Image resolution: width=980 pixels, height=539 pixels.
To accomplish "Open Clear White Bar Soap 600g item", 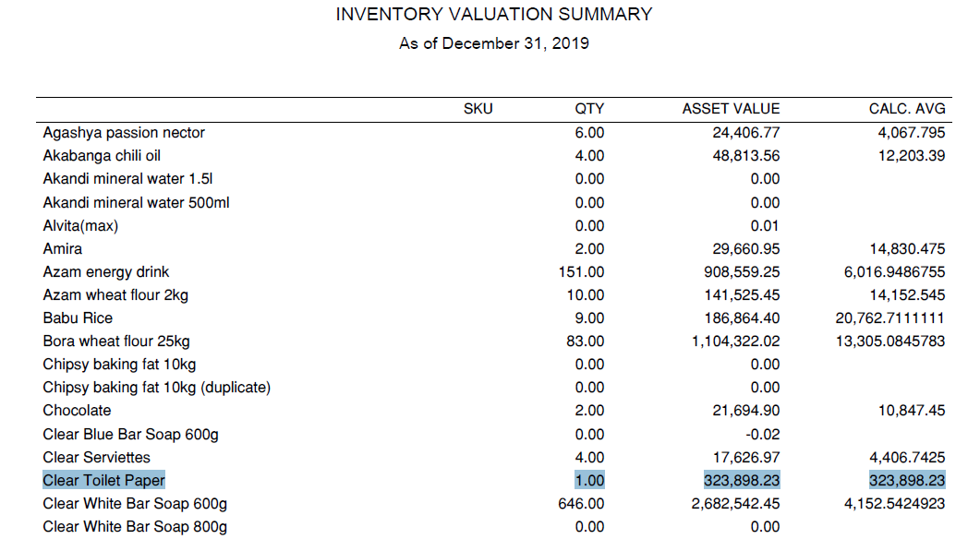I will click(135, 504).
